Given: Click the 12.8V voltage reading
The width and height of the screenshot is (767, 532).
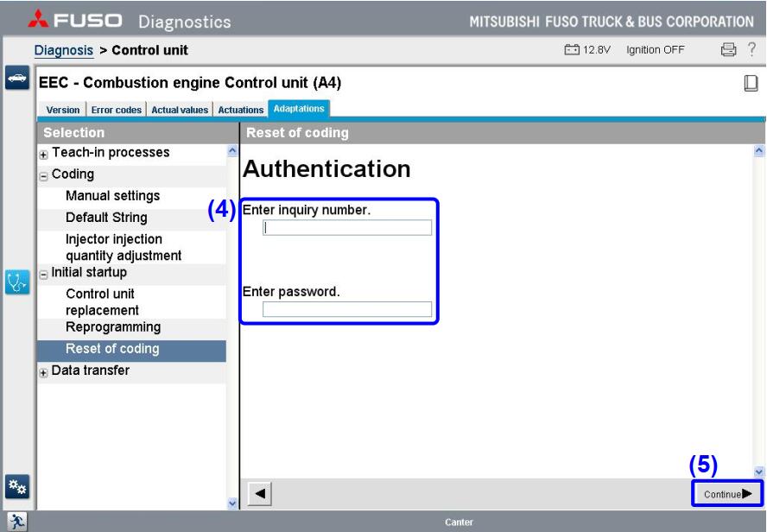Looking at the screenshot, I should coord(597,50).
